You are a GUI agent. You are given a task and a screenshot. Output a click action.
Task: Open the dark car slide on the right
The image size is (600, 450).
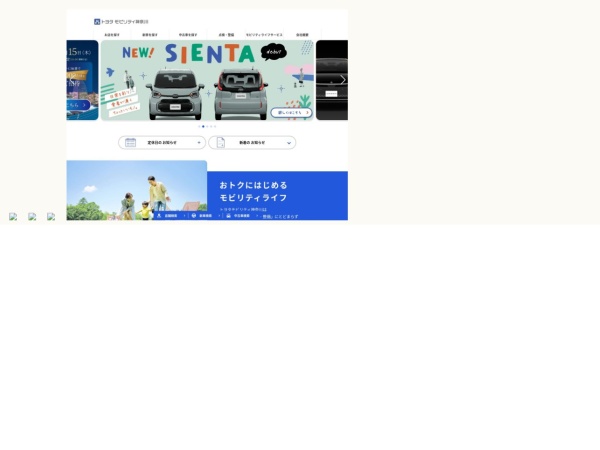[x=332, y=80]
